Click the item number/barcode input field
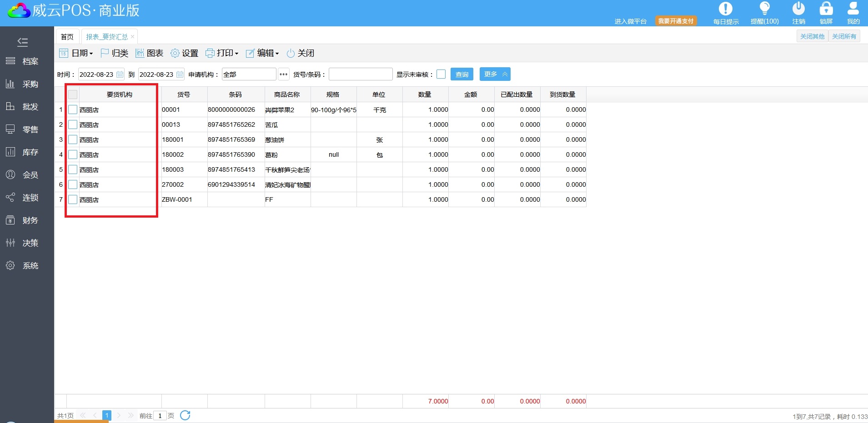Image resolution: width=868 pixels, height=423 pixels. pos(361,74)
